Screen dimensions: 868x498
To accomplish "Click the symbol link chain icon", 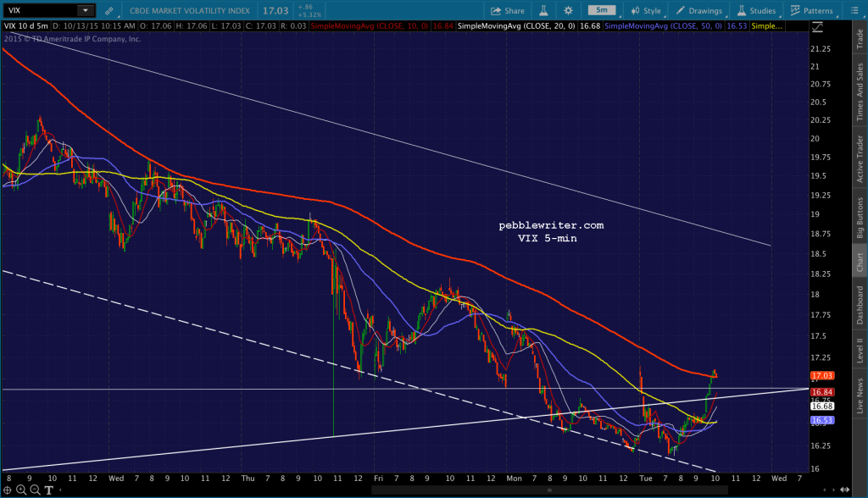I will click(109, 10).
